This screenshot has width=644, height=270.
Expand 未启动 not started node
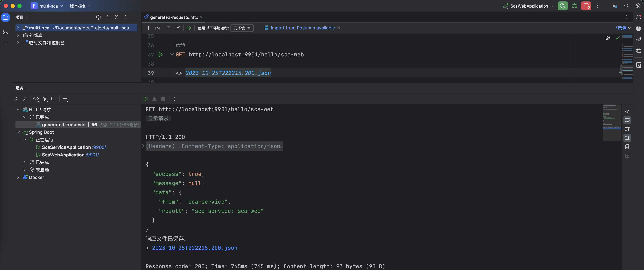tap(24, 170)
